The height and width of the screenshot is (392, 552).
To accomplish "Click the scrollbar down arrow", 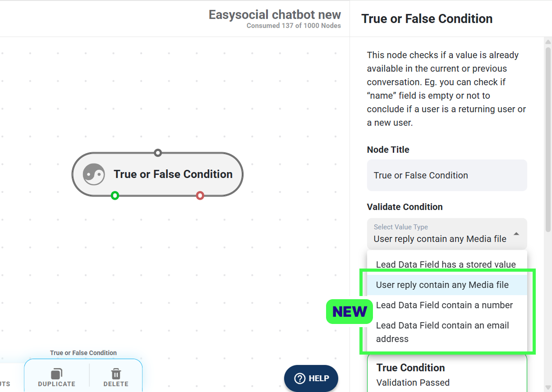I will click(548, 387).
